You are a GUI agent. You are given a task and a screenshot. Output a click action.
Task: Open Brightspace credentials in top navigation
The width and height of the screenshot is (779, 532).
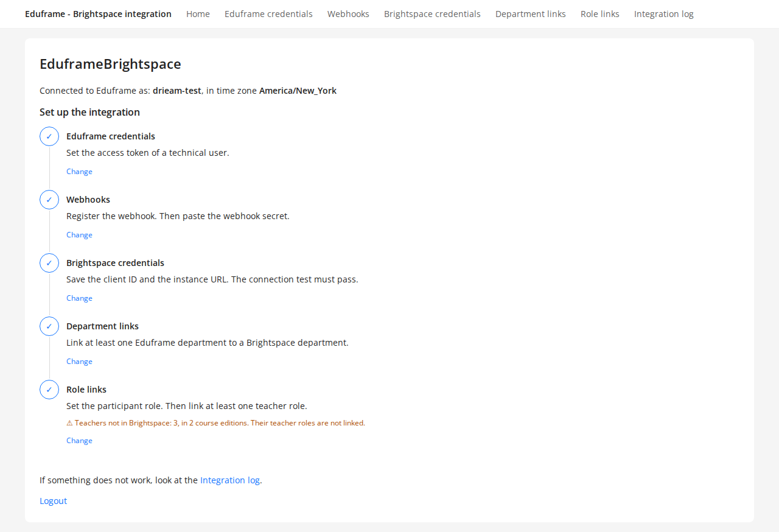point(432,14)
